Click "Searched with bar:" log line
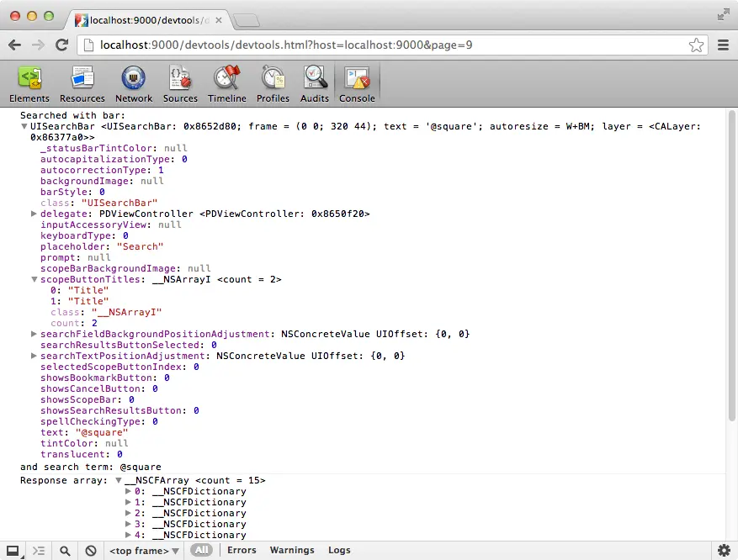The image size is (738, 560). coord(72,115)
